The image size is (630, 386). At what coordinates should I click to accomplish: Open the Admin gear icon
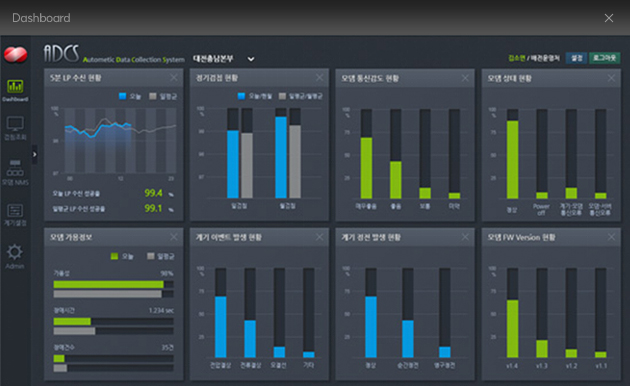[15, 252]
